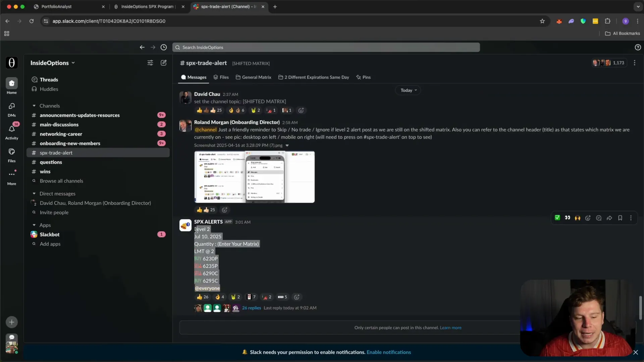The image size is (644, 362).
Task: Open Browse all channels
Action: (61, 181)
